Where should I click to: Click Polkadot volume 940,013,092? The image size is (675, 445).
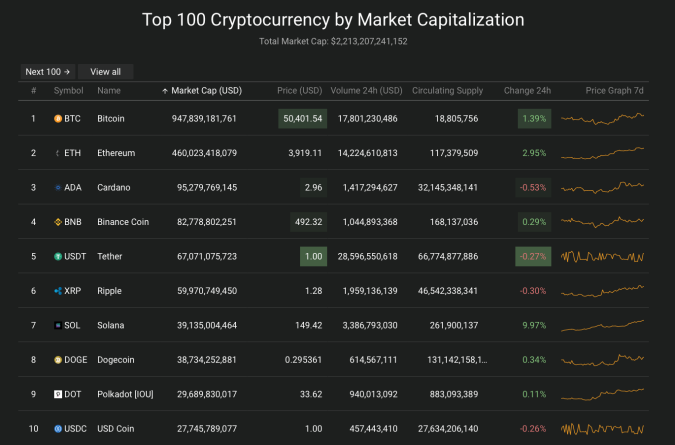373,394
